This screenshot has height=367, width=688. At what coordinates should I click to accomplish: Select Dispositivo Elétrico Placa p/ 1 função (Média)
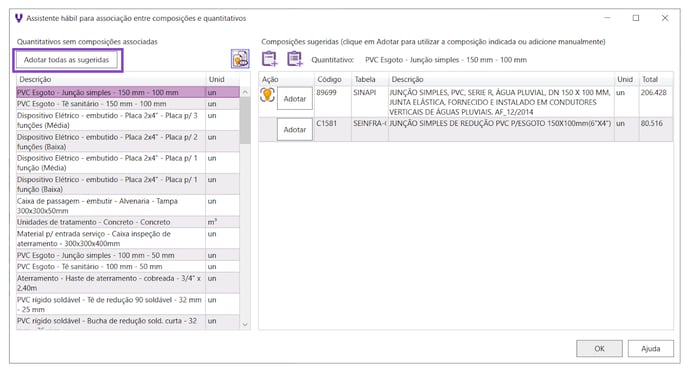click(x=128, y=163)
